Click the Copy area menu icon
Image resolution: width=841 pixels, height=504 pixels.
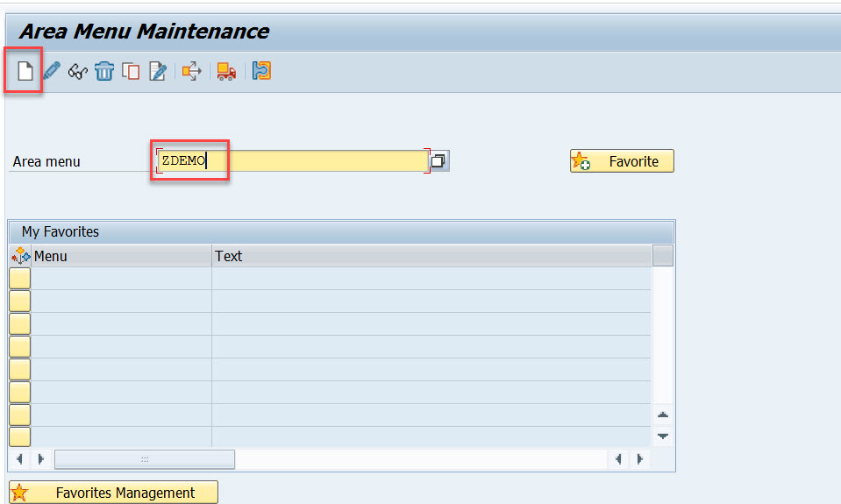pyautogui.click(x=131, y=71)
